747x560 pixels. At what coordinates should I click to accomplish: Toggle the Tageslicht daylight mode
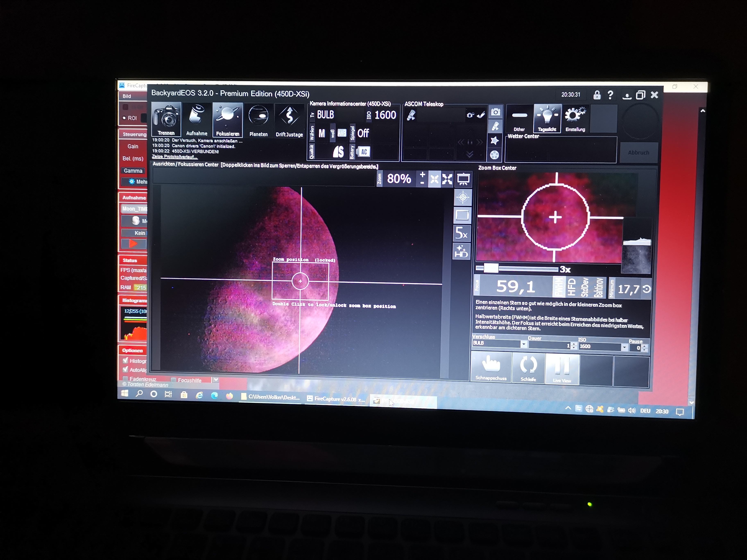547,119
